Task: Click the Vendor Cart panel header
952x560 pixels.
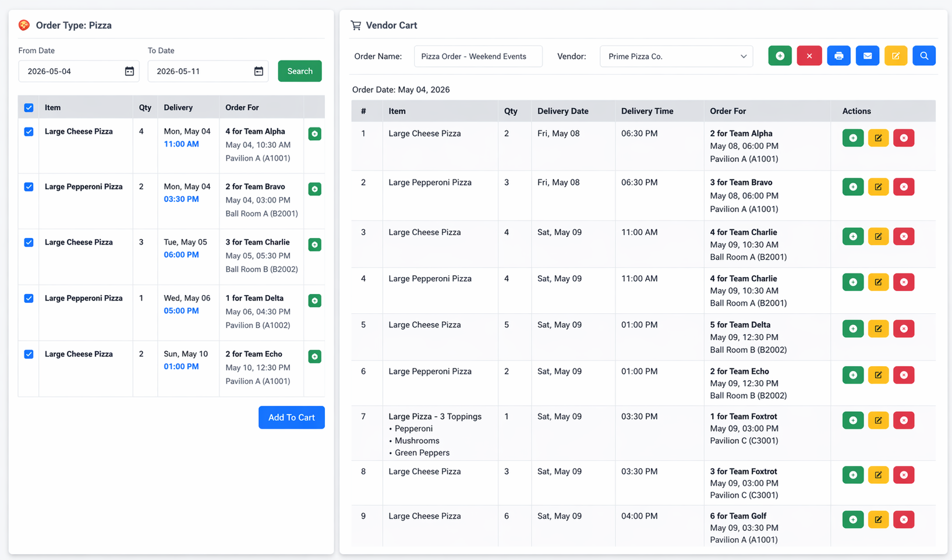Action: [391, 25]
